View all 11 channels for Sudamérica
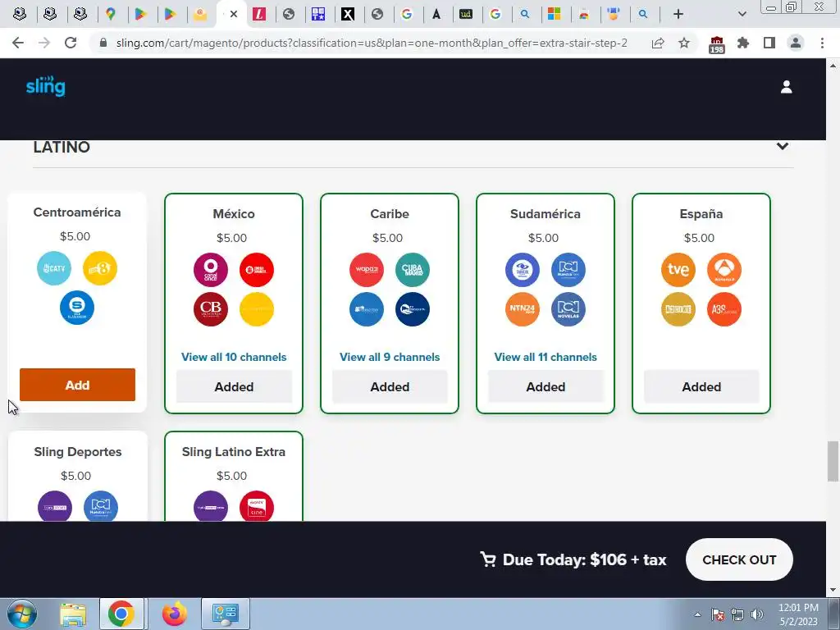Viewport: 840px width, 630px height. (546, 357)
